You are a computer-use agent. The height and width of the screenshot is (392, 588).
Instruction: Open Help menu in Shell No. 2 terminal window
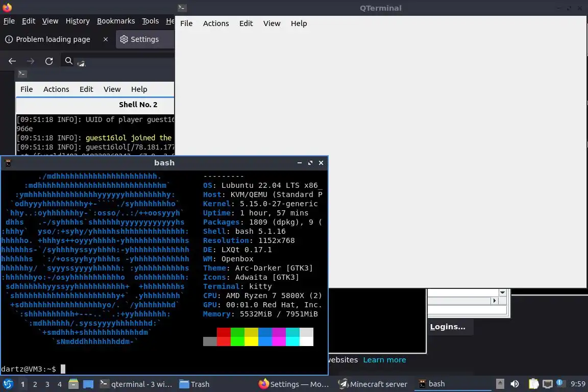coord(139,89)
